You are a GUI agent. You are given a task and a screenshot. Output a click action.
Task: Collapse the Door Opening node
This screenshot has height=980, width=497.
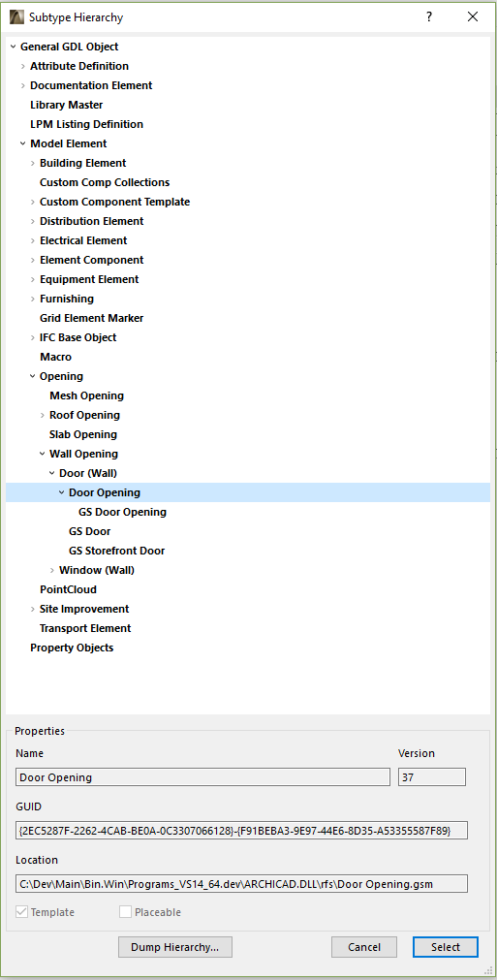[62, 492]
